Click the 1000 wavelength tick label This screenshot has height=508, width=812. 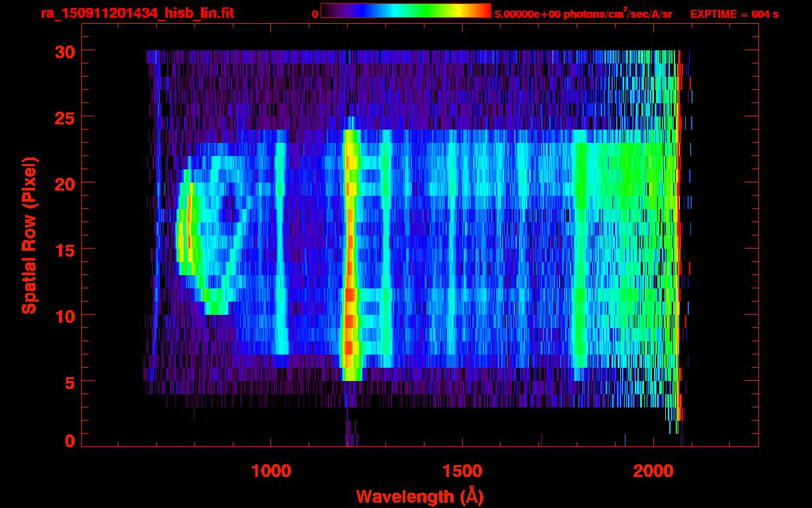pos(271,471)
